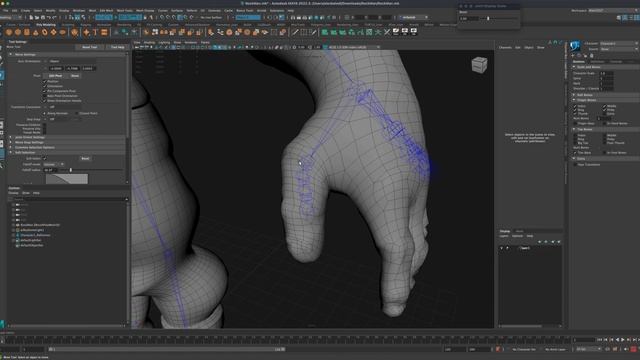Image resolution: width=640 pixels, height=360 pixels.
Task: Click play forward in playback controls
Action: coord(623,340)
